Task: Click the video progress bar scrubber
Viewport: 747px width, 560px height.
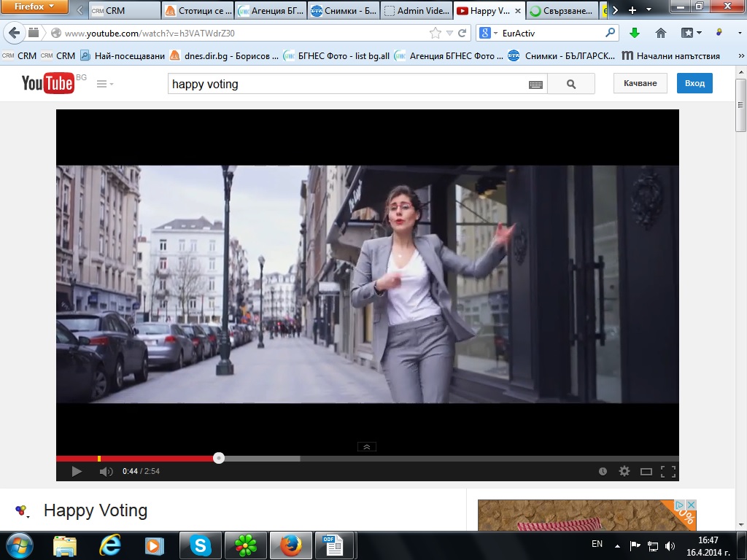Action: pyautogui.click(x=219, y=458)
